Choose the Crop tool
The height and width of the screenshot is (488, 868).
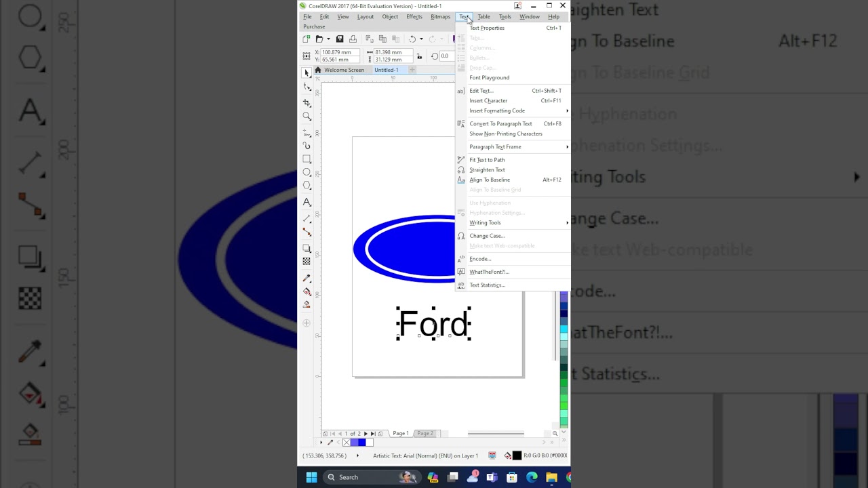(x=307, y=102)
